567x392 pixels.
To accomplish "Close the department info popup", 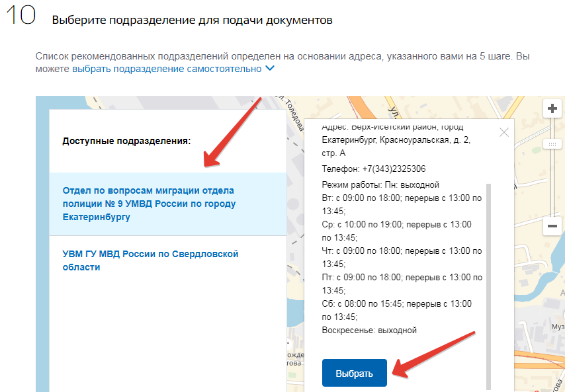I will coord(503,132).
